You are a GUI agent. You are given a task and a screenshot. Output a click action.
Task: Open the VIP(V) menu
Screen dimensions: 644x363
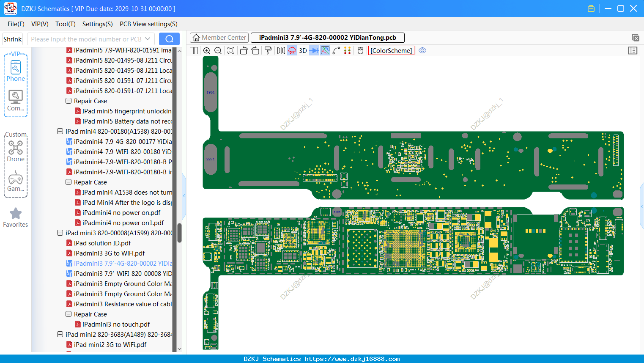40,24
